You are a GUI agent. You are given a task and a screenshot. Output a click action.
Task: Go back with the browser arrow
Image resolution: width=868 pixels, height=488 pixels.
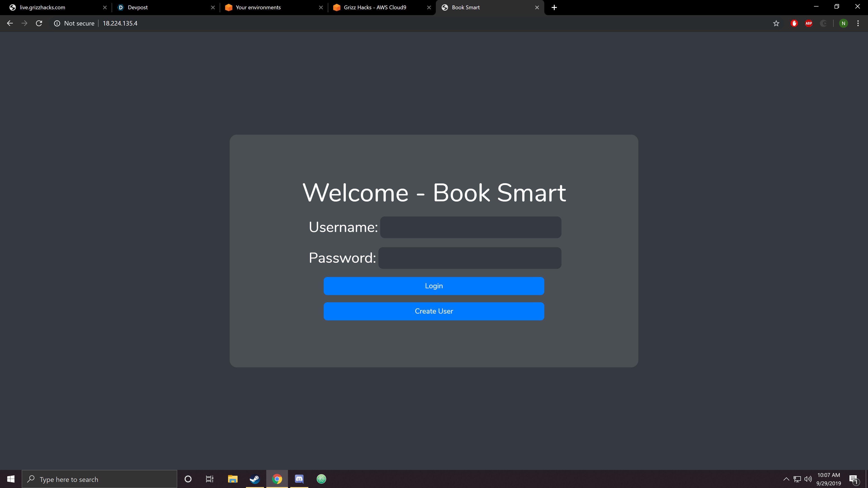(10, 23)
